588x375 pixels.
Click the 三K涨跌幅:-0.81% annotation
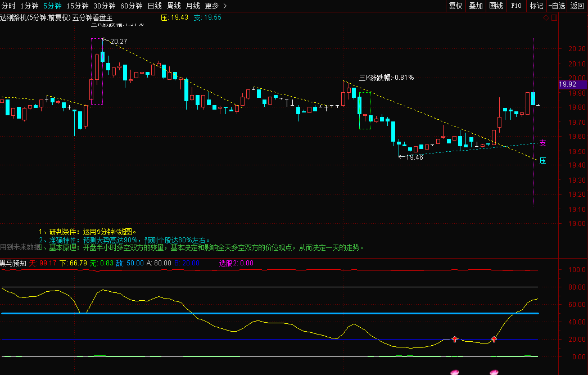[x=386, y=78]
